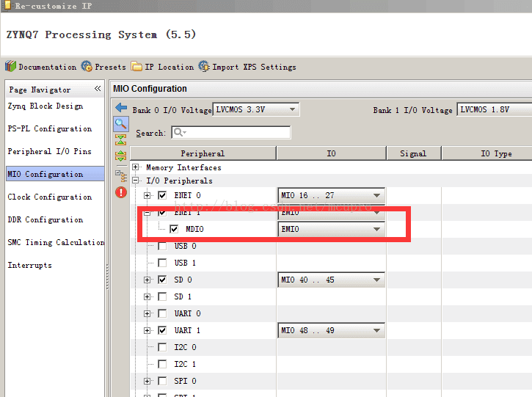Open the Documentation book icon

point(10,66)
